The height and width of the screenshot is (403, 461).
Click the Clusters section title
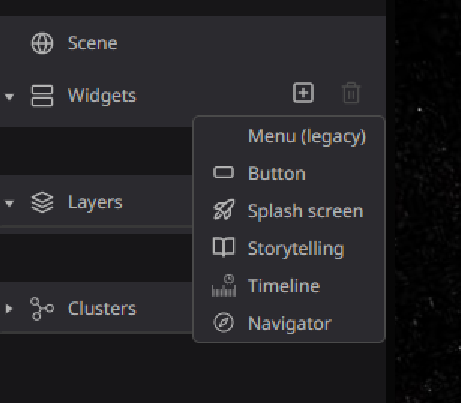[102, 309]
